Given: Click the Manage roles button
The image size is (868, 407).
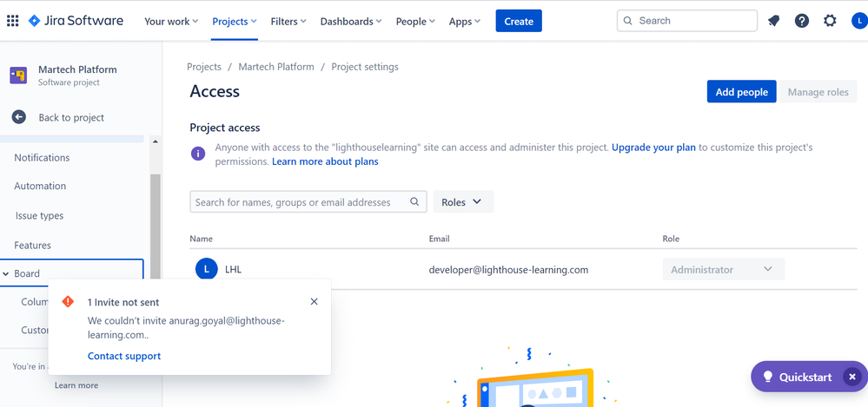Looking at the screenshot, I should (818, 92).
